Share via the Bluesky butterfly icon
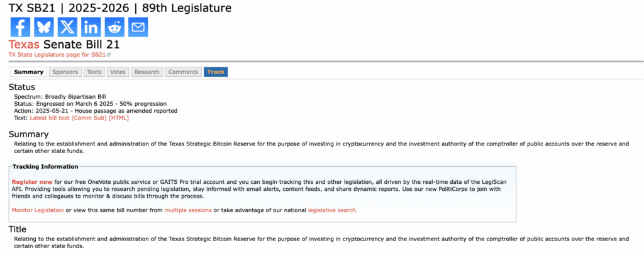 pos(44,28)
